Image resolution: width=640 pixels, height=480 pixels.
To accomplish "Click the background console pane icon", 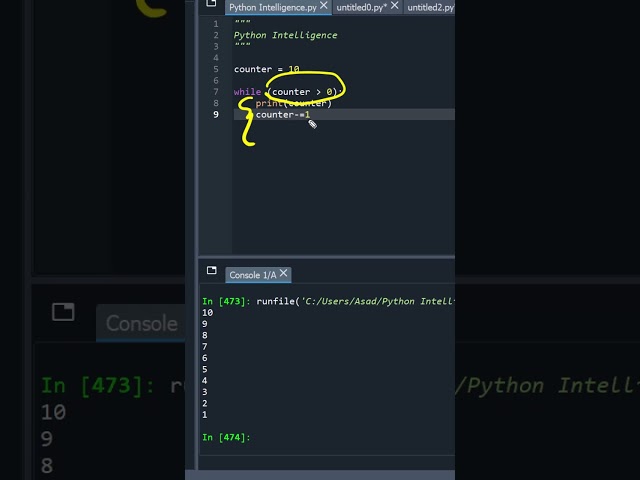I will click(63, 312).
